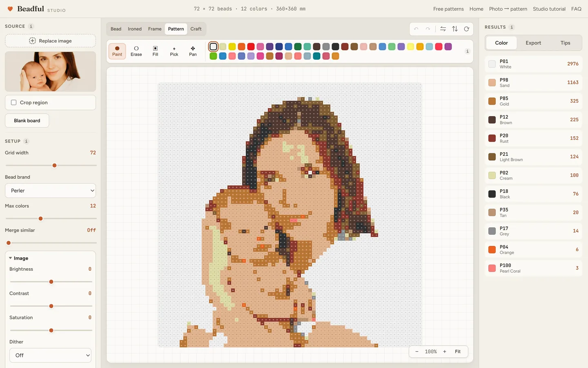The width and height of the screenshot is (588, 368).
Task: Open the info icon beside RESULTS
Action: (512, 27)
